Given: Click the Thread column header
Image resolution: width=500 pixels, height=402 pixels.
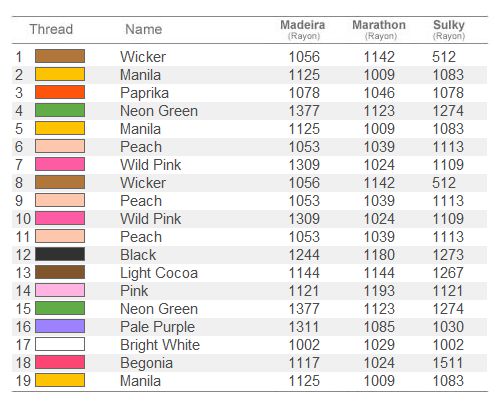Looking at the screenshot, I should pyautogui.click(x=51, y=29).
